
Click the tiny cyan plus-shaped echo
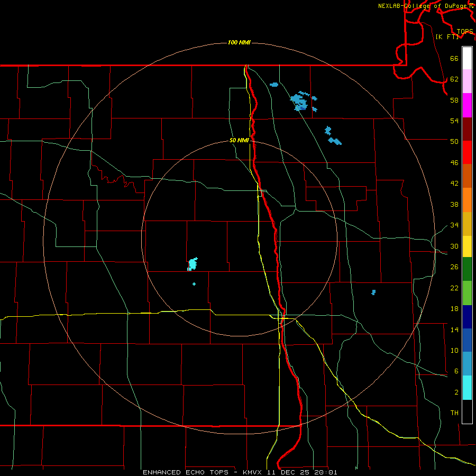tap(194, 284)
